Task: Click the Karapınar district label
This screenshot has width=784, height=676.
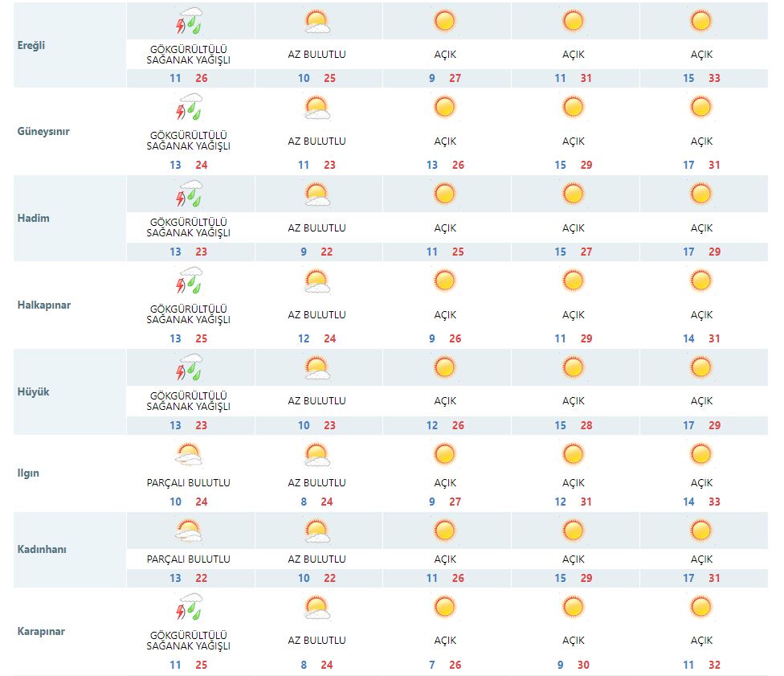Action: [42, 631]
